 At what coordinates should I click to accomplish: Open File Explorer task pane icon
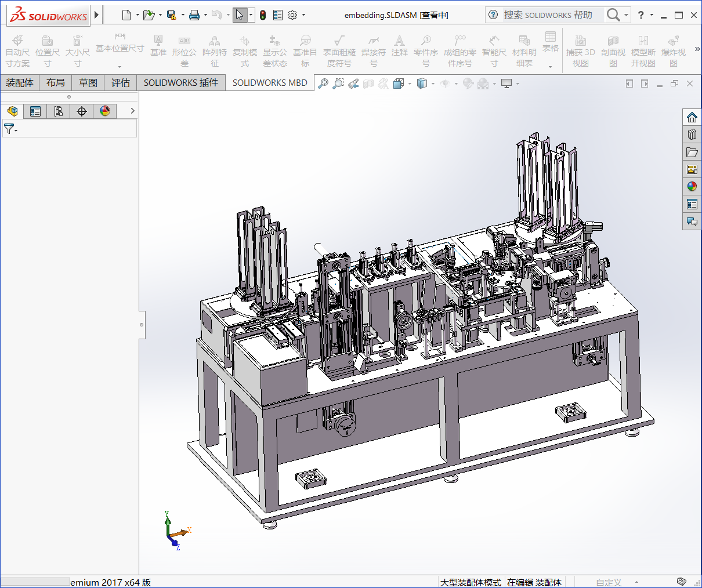pyautogui.click(x=692, y=152)
